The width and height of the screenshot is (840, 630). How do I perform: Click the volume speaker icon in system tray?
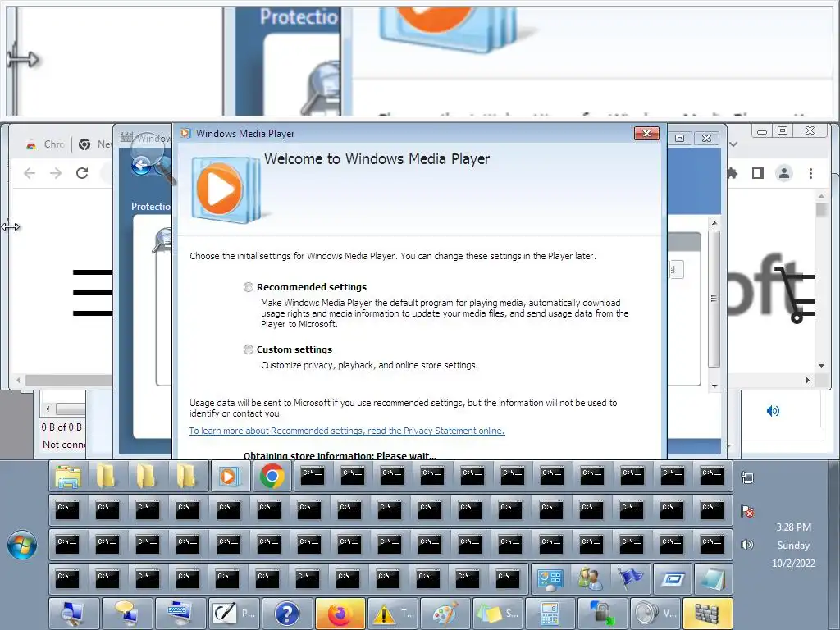coord(746,545)
